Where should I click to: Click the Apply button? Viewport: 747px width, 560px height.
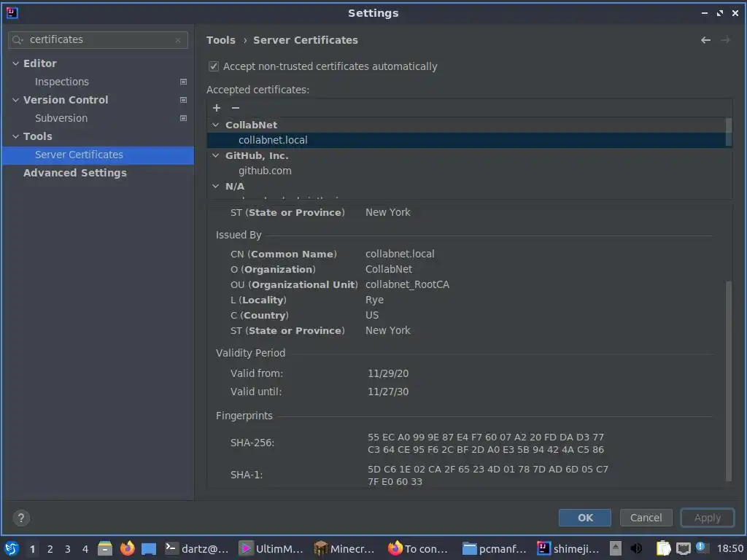(708, 518)
